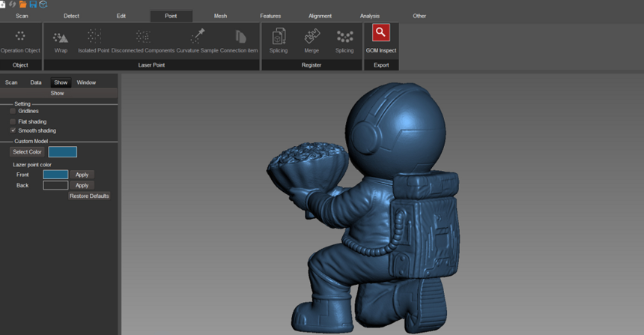The image size is (644, 335).
Task: Uncheck the Smooth shading checkbox
Action: click(13, 130)
